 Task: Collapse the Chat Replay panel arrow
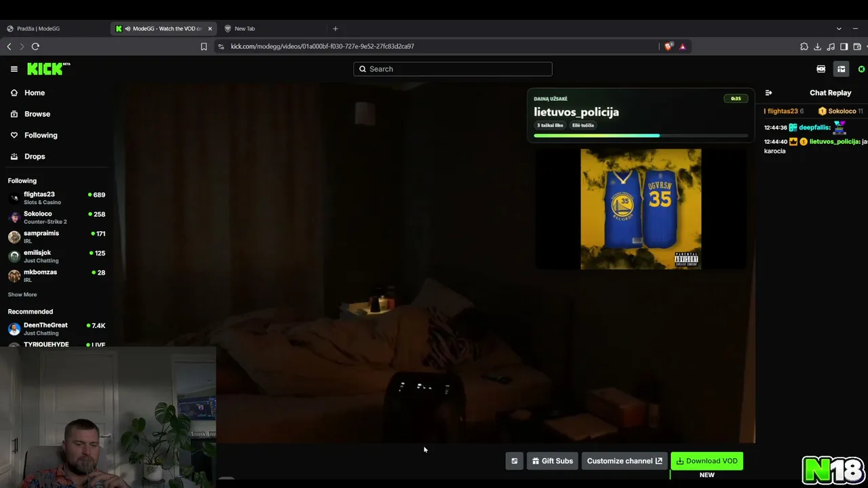(x=768, y=93)
